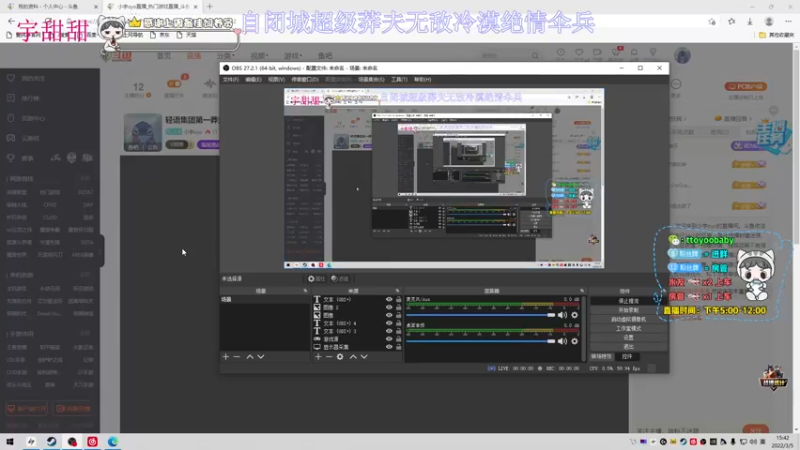
Task: Click the stop streaming button in OBS
Action: click(629, 301)
